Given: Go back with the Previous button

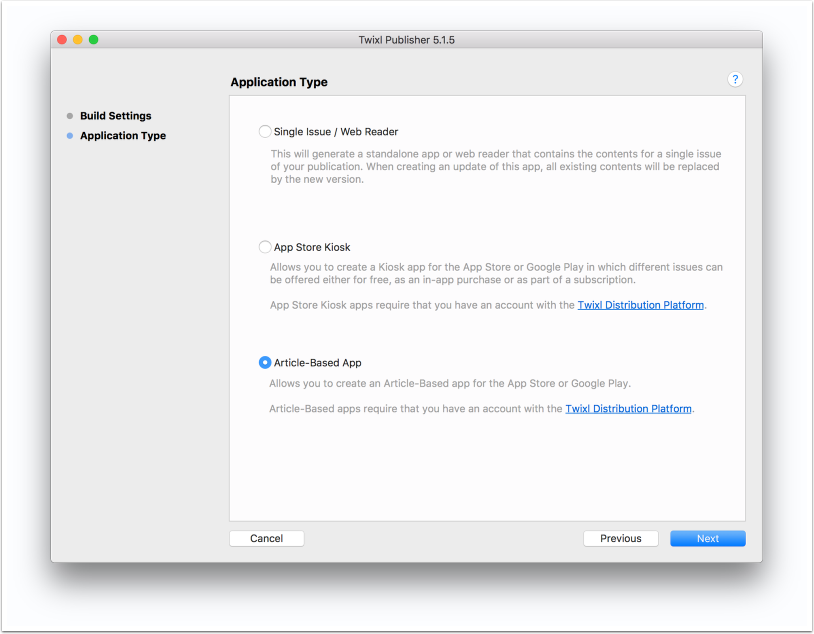Looking at the screenshot, I should (x=621, y=538).
